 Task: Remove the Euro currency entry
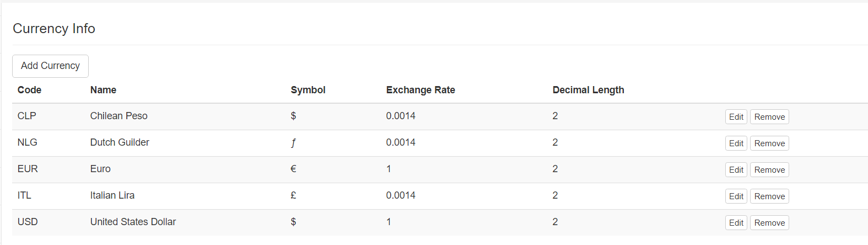click(769, 170)
